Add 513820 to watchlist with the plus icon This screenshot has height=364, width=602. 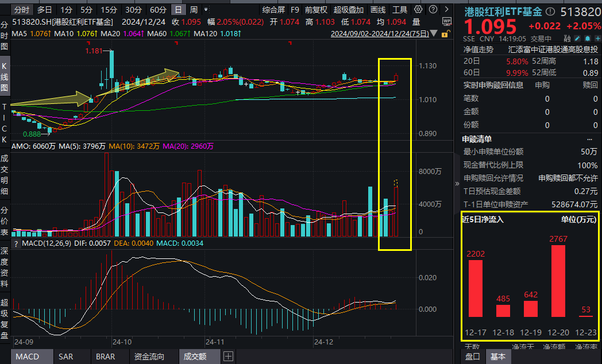[x=598, y=38]
